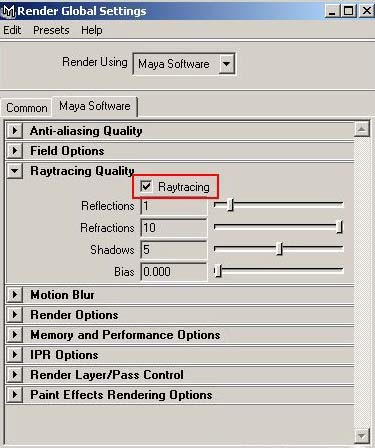This screenshot has width=375, height=448.
Task: Click the Refractions value field
Action: point(174,228)
